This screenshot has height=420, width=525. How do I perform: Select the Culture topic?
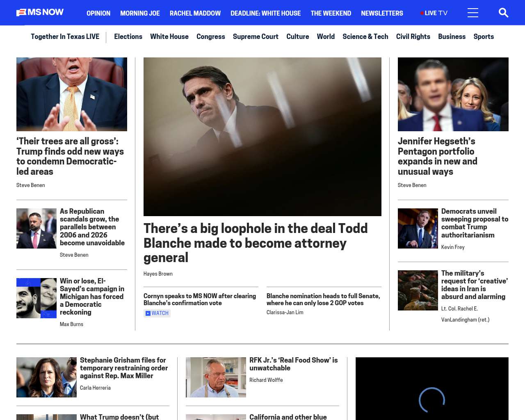(298, 37)
